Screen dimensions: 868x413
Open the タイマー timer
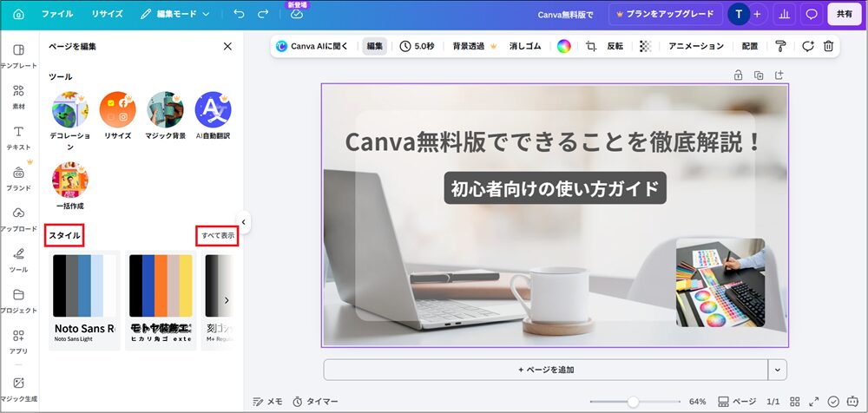(315, 402)
